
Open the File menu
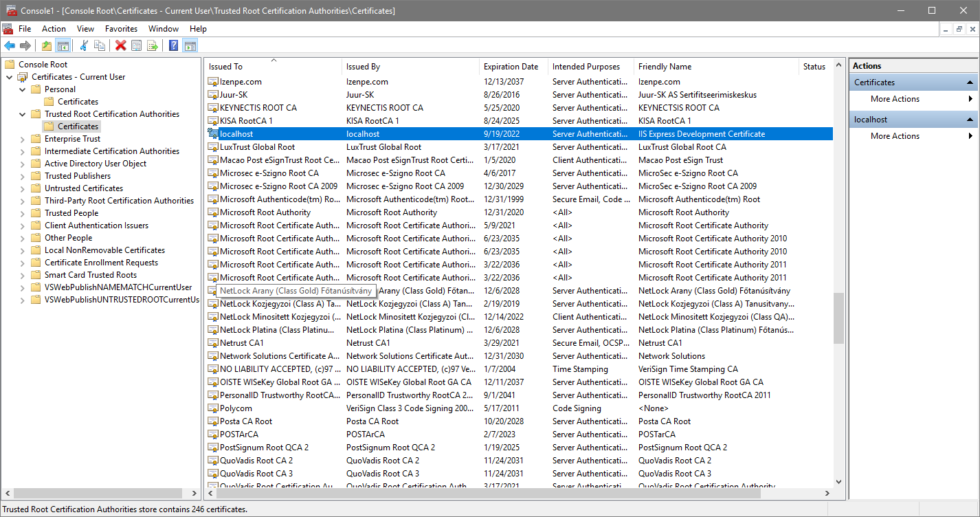point(25,29)
